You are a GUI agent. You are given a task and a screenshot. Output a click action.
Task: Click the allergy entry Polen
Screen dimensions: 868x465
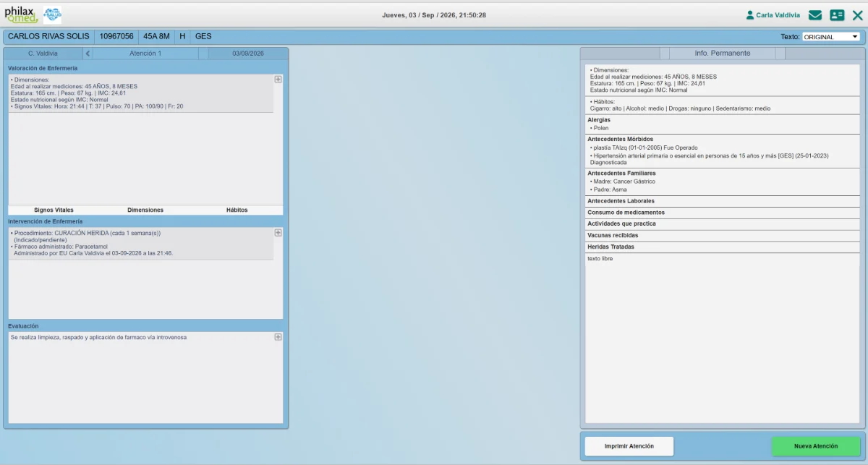(x=600, y=128)
